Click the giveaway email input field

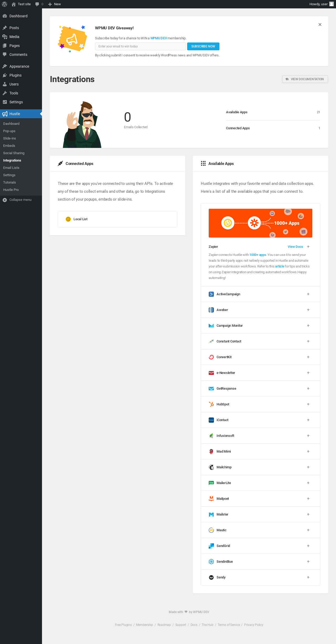point(140,46)
